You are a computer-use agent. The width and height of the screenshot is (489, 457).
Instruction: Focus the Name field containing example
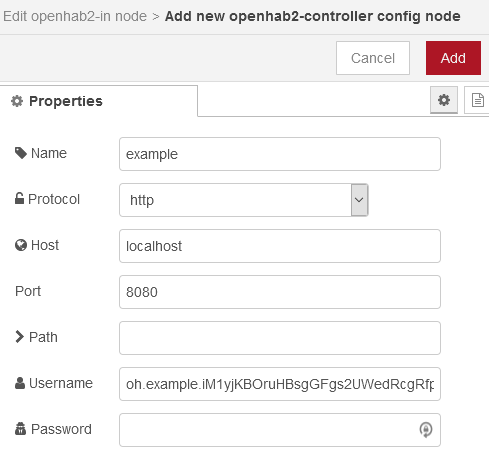pyautogui.click(x=280, y=154)
